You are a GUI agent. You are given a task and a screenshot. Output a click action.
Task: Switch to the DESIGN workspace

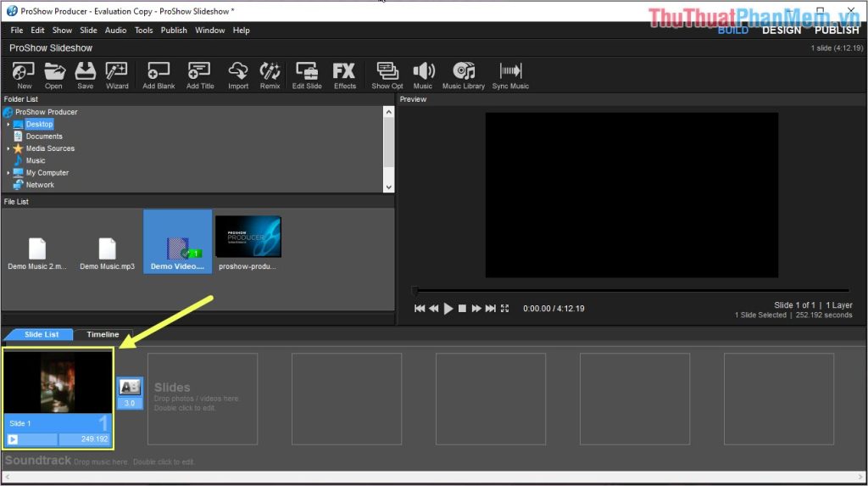(x=781, y=31)
